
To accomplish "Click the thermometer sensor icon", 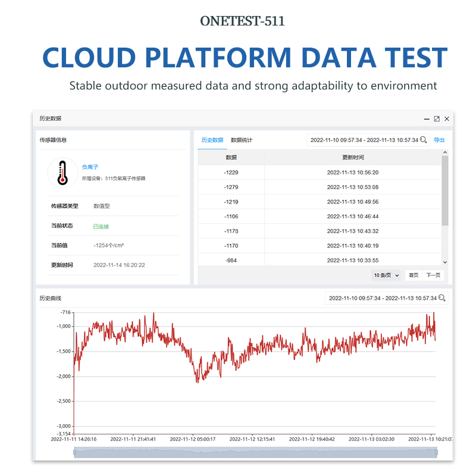I will [62, 173].
